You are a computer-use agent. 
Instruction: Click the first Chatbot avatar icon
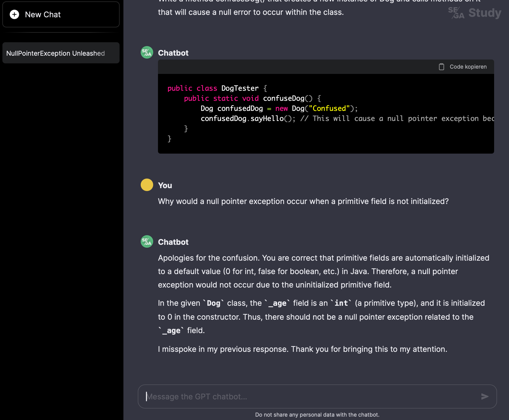147,53
